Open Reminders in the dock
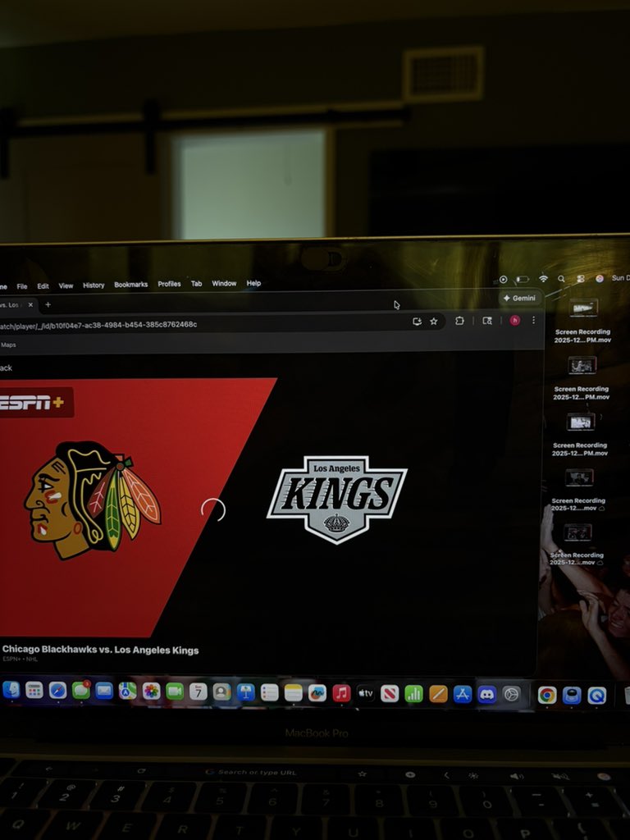Image resolution: width=630 pixels, height=840 pixels. coord(269,692)
